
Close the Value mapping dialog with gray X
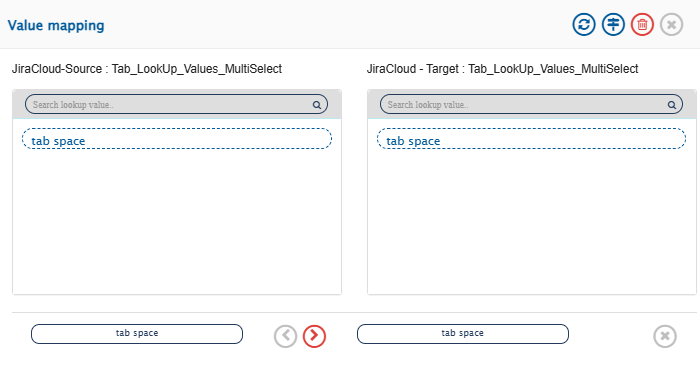tap(671, 24)
